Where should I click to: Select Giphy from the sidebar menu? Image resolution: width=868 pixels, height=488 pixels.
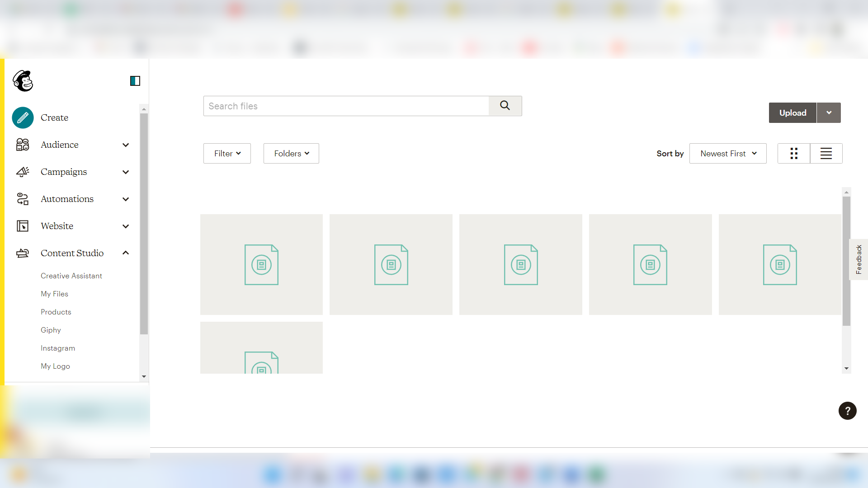[x=51, y=330]
